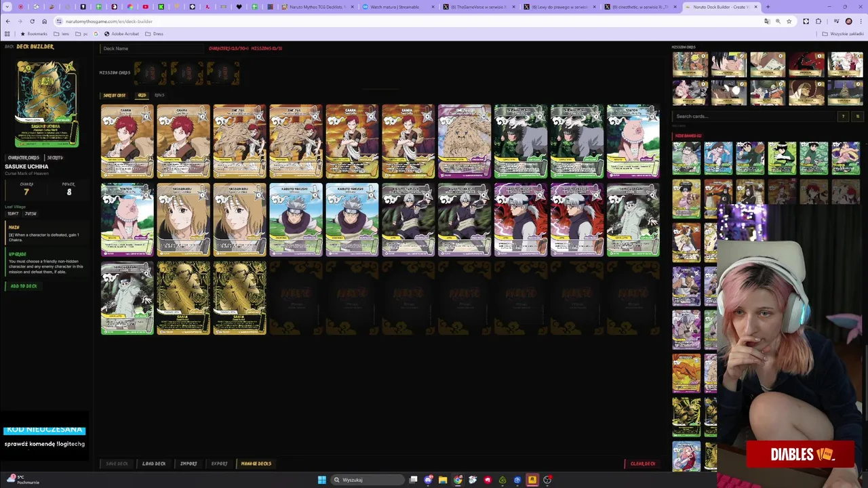Image resolution: width=868 pixels, height=488 pixels.
Task: Open a new browser tab with plus
Action: 767,7
